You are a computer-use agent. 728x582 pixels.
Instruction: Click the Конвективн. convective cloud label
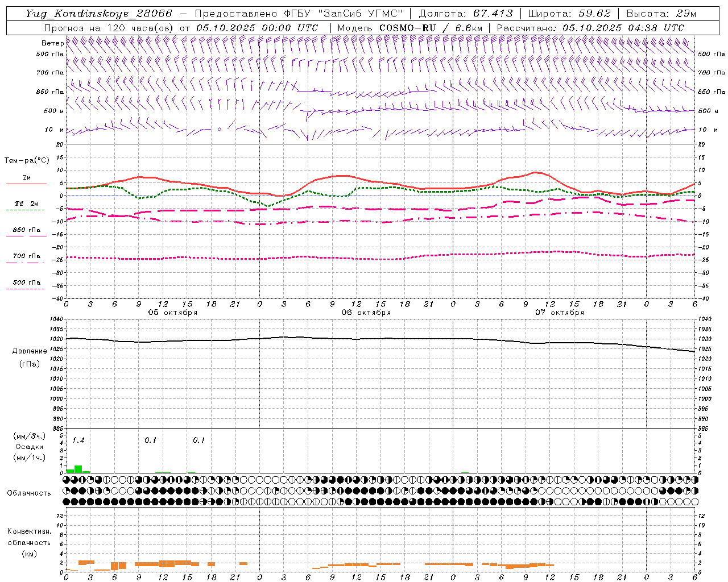[x=29, y=531]
